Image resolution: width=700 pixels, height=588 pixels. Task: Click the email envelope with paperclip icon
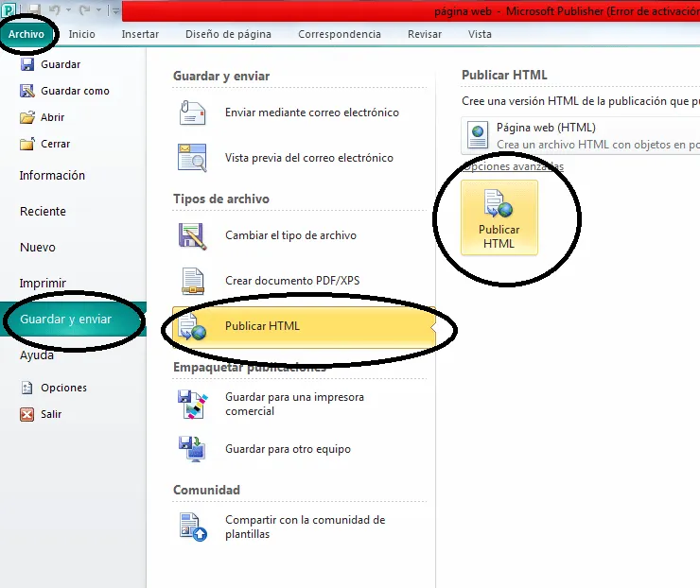[x=192, y=112]
